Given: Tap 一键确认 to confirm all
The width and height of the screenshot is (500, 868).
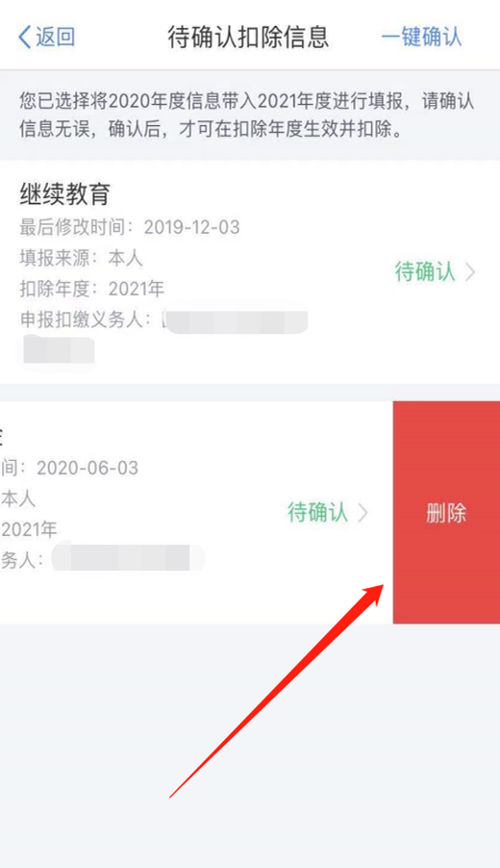Looking at the screenshot, I should (x=421, y=37).
